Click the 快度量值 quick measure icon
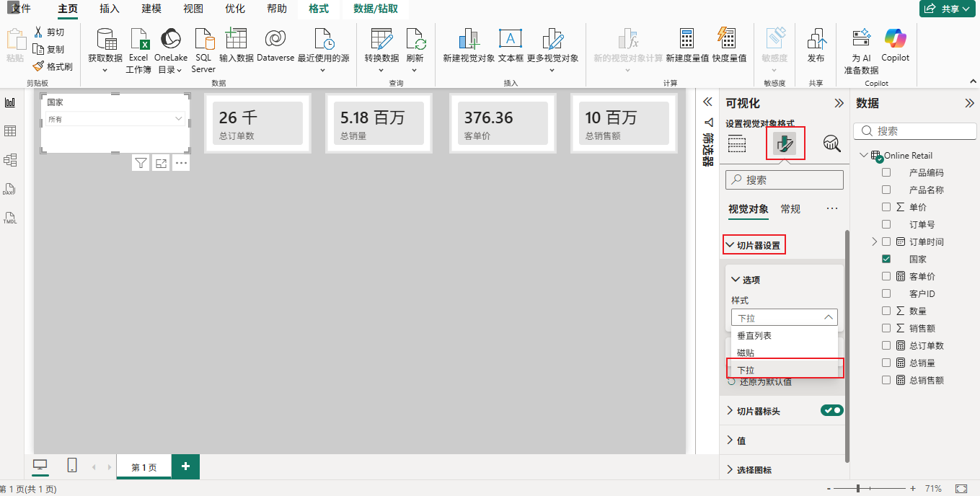The image size is (980, 496). pyautogui.click(x=726, y=39)
